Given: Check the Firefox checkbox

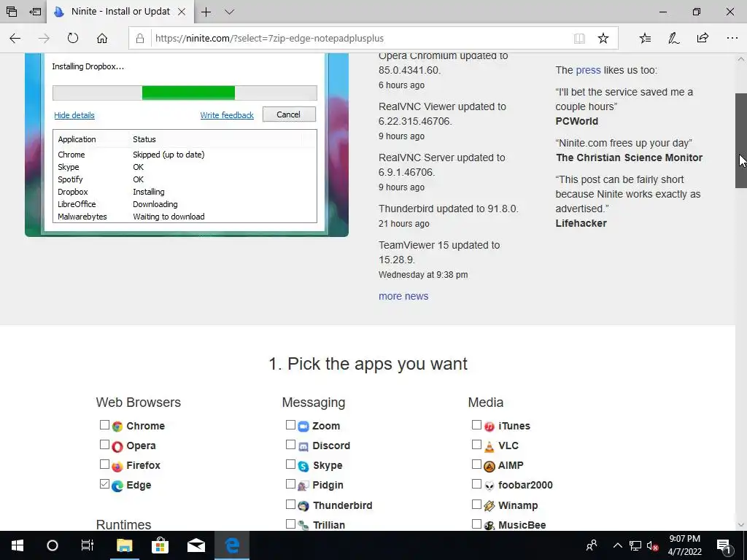Looking at the screenshot, I should click(105, 464).
